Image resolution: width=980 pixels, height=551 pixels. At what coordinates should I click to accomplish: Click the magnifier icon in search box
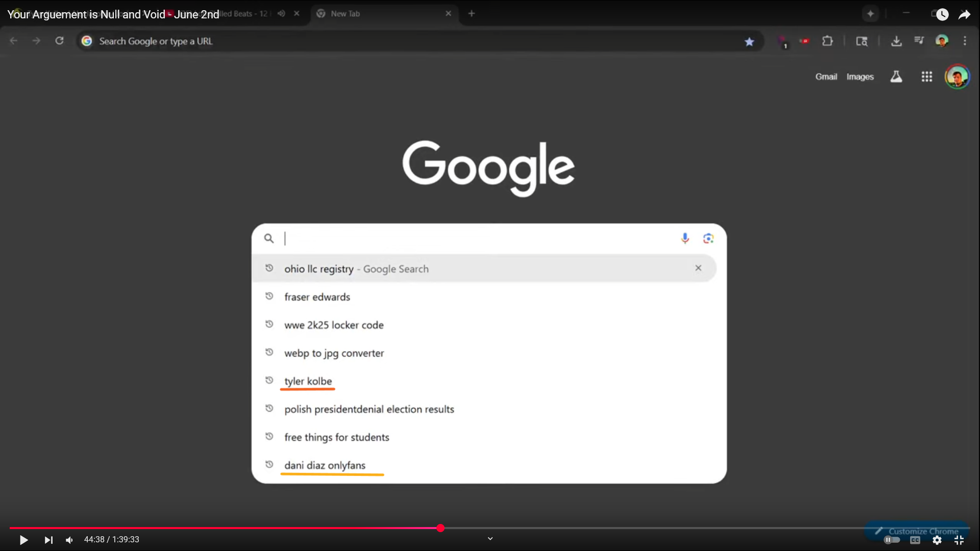click(x=269, y=238)
